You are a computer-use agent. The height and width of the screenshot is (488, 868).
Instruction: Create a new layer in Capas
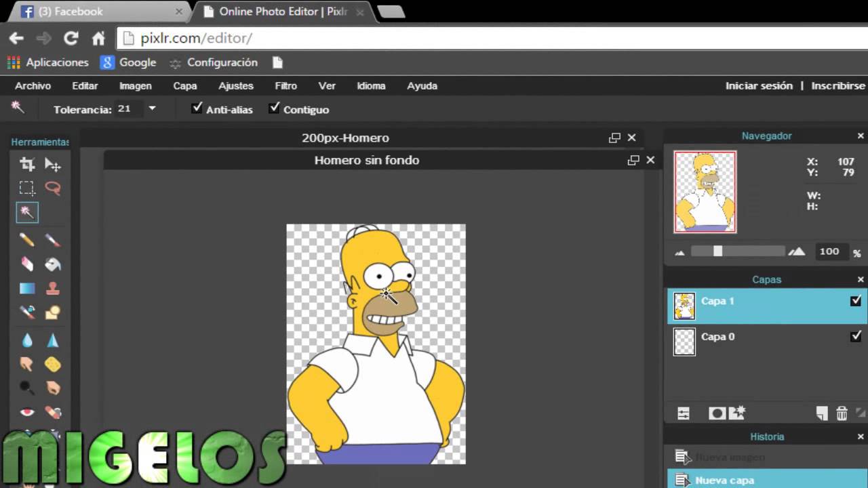[x=822, y=413]
